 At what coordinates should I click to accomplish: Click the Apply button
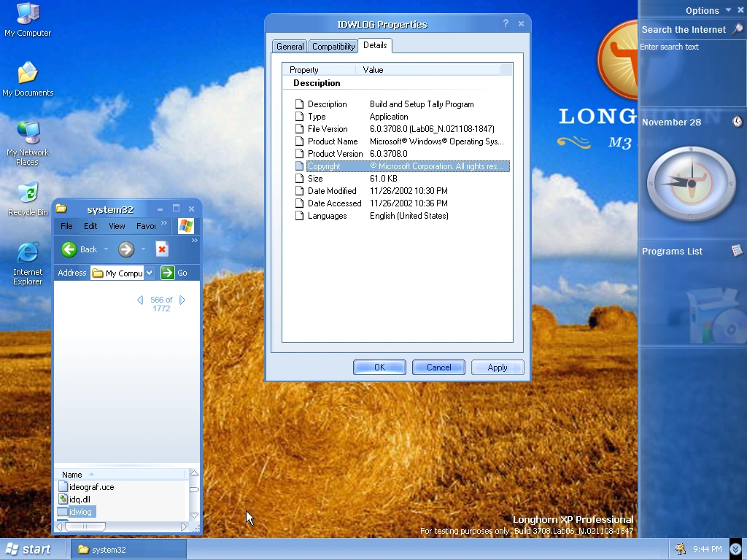498,367
